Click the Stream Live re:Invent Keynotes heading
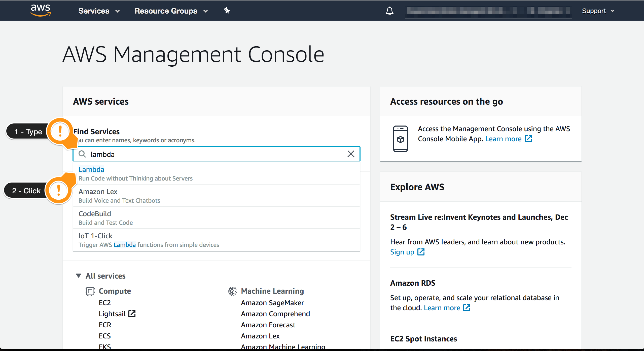 tap(479, 222)
